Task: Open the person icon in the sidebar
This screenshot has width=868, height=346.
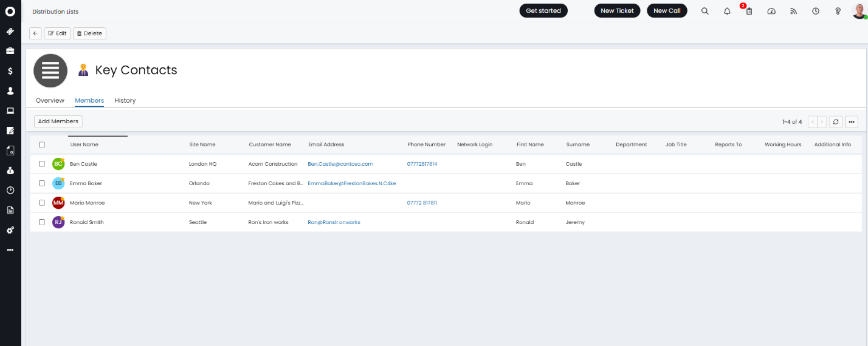Action: click(10, 90)
